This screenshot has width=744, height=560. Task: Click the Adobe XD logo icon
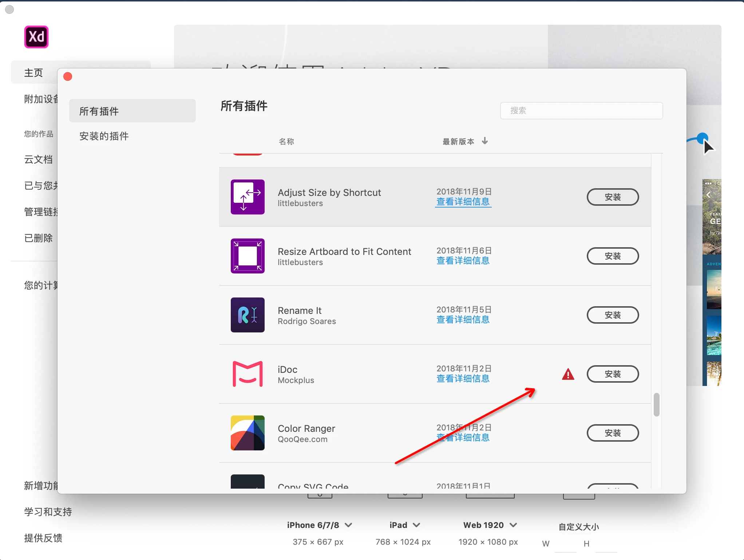pyautogui.click(x=36, y=37)
